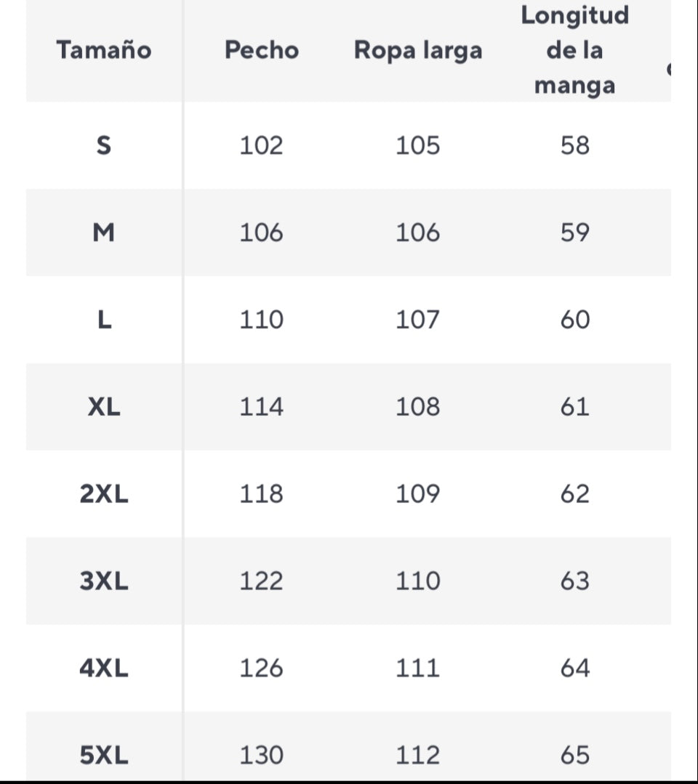This screenshot has width=698, height=784.
Task: Select the 4XL size row label
Action: (104, 668)
